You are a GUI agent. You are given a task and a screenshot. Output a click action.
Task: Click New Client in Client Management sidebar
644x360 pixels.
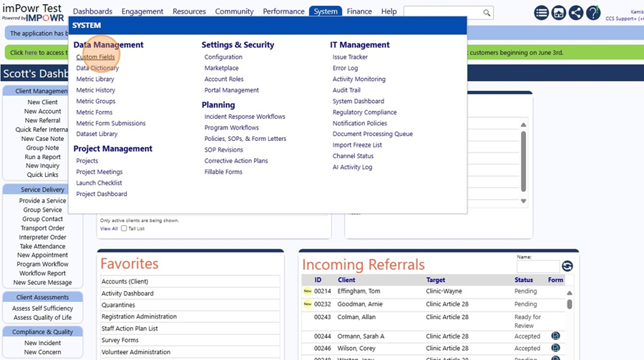43,102
